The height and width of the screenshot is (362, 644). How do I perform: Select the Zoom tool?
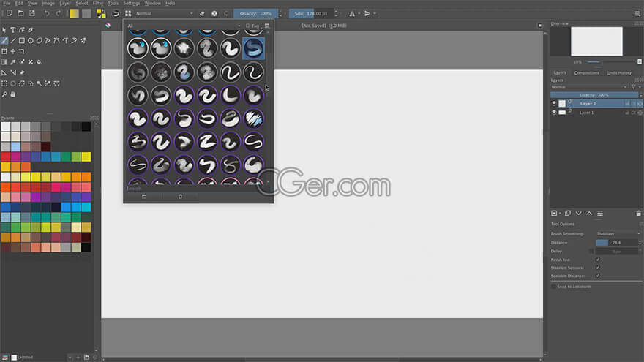pyautogui.click(x=4, y=94)
